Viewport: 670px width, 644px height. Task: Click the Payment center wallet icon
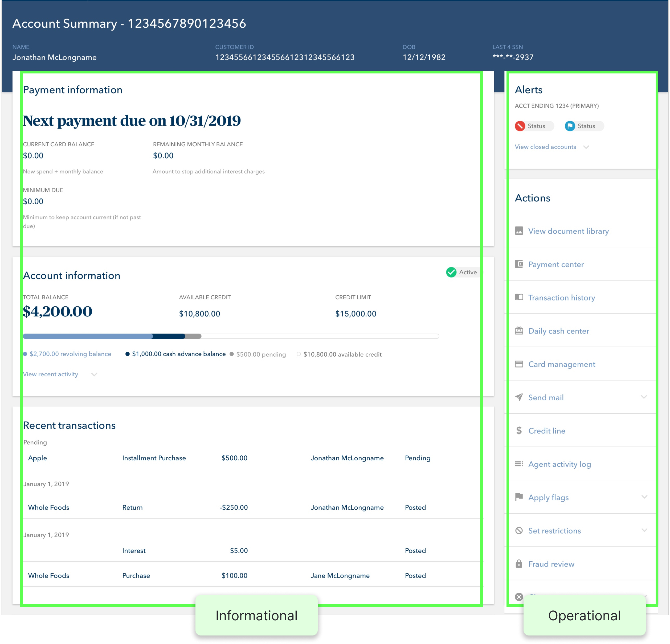(519, 264)
